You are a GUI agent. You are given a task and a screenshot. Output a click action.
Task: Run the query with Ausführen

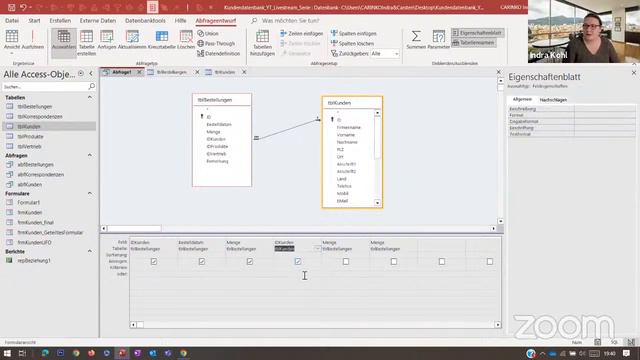pyautogui.click(x=33, y=40)
